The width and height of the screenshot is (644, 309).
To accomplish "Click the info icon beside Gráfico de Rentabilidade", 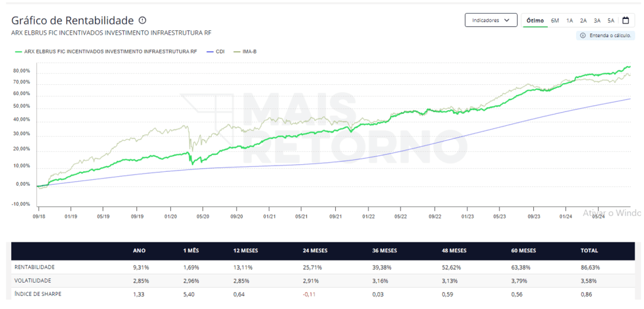I will click(x=143, y=20).
